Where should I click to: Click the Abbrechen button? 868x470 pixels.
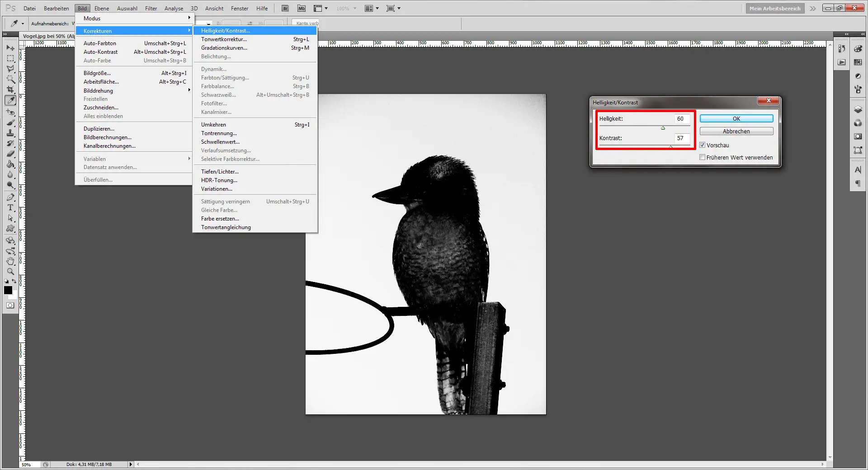pyautogui.click(x=736, y=131)
